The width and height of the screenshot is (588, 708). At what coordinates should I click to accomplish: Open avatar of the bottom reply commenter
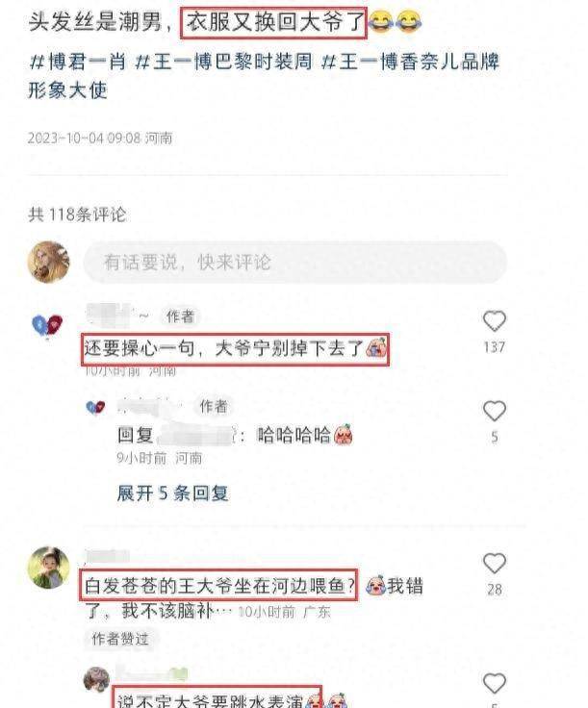pos(96,679)
